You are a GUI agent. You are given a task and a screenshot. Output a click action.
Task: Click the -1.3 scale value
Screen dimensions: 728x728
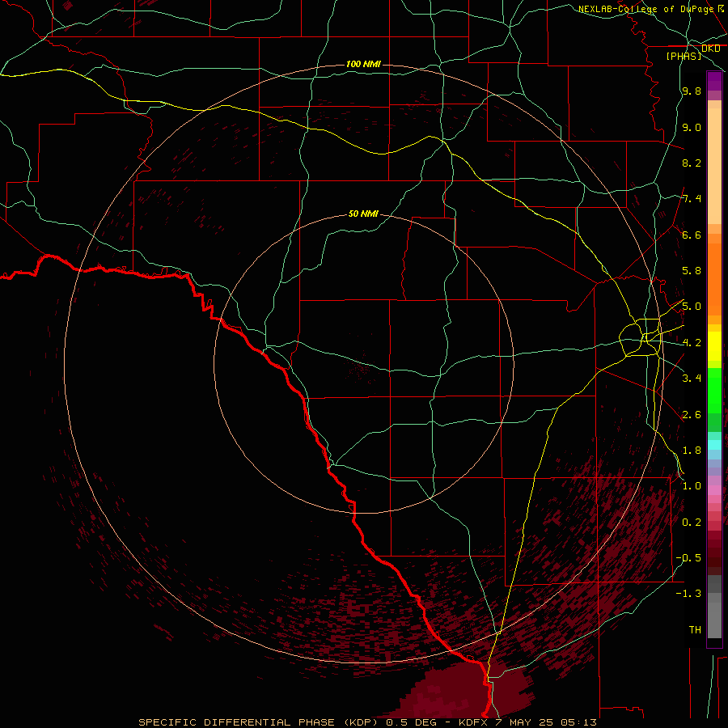pos(688,594)
